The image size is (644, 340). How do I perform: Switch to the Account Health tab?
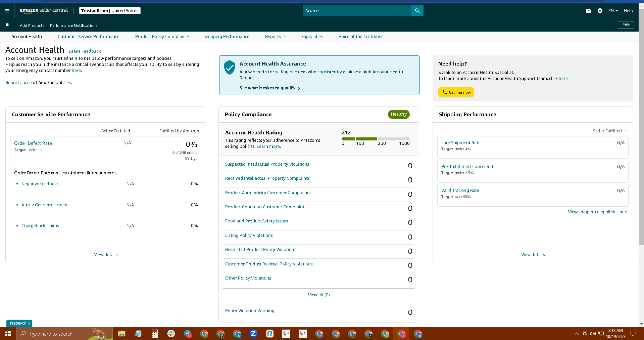pos(27,37)
